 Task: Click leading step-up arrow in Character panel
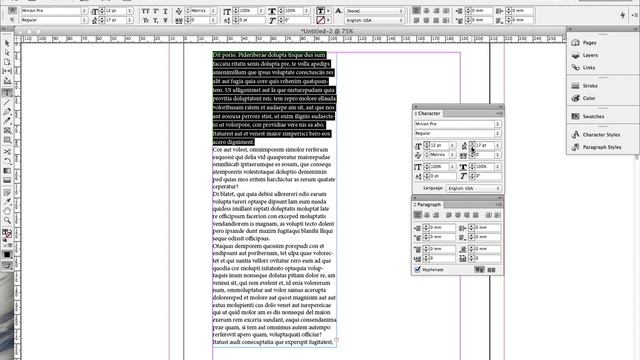click(472, 143)
